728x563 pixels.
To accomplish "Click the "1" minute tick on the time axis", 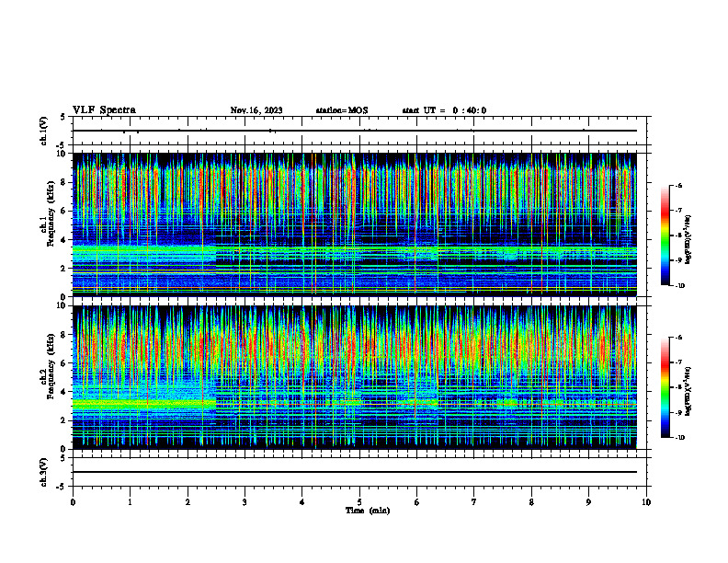I will (x=130, y=502).
